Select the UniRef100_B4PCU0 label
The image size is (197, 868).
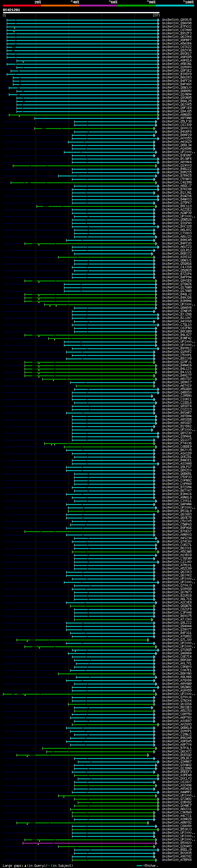(177, 244)
